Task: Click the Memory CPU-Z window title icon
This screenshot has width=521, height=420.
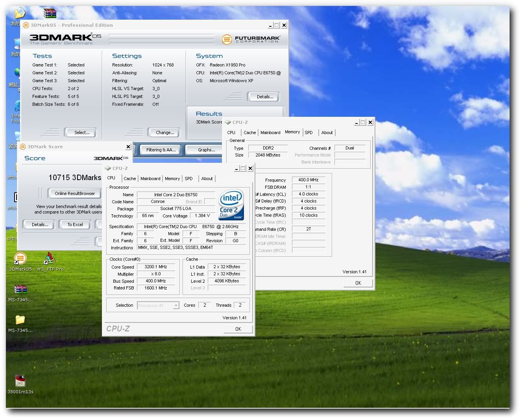Action: (228, 122)
